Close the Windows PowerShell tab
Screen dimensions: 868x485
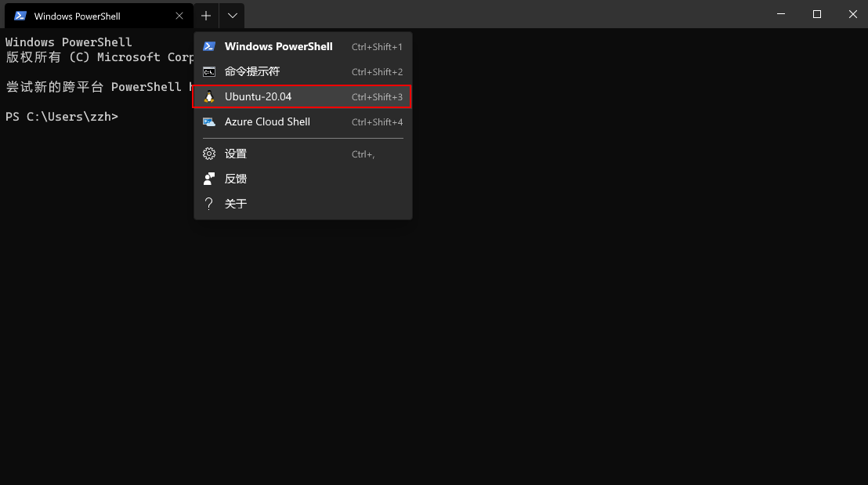tap(179, 16)
